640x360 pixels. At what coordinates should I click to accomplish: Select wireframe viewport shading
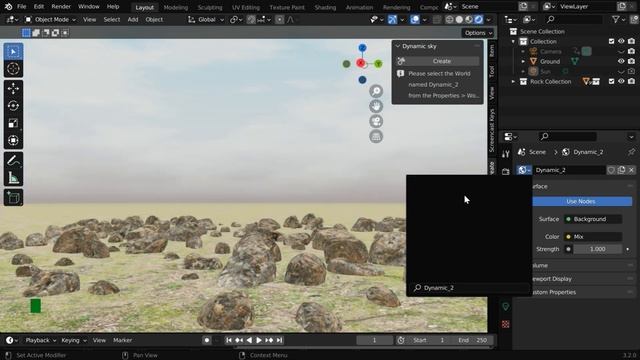click(449, 20)
